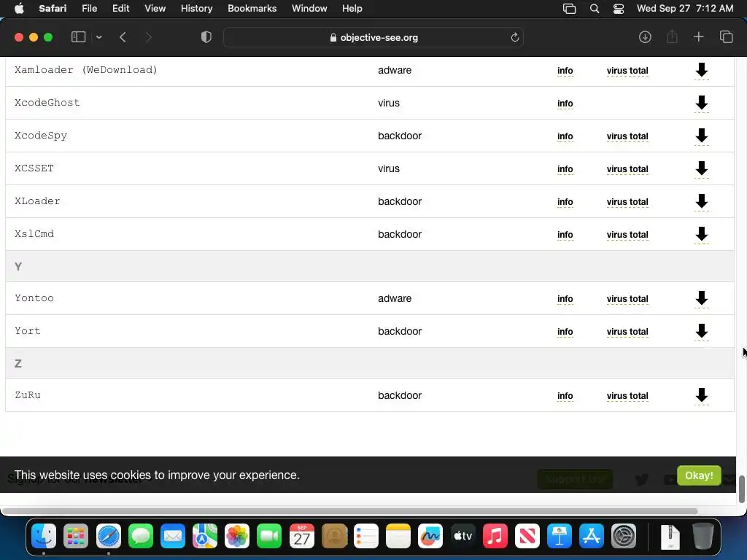Toggle the Safari sidebar
The height and width of the screenshot is (560, 747).
coord(78,37)
